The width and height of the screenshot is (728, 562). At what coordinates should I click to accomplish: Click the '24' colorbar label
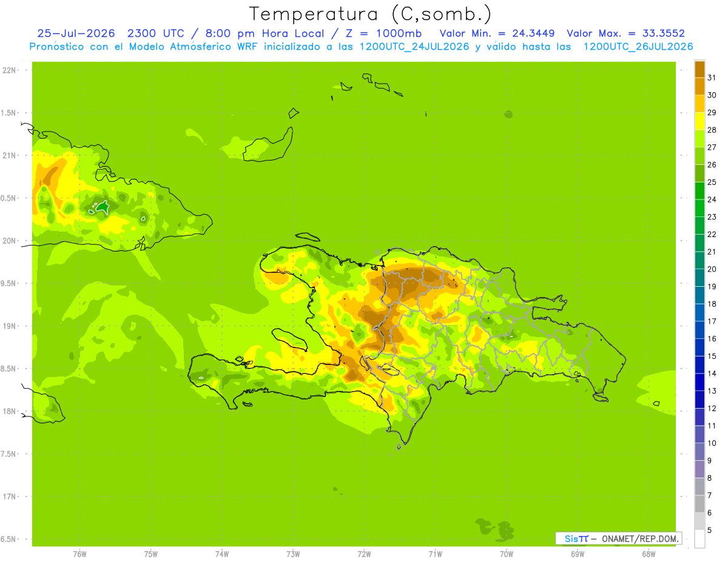tap(712, 199)
